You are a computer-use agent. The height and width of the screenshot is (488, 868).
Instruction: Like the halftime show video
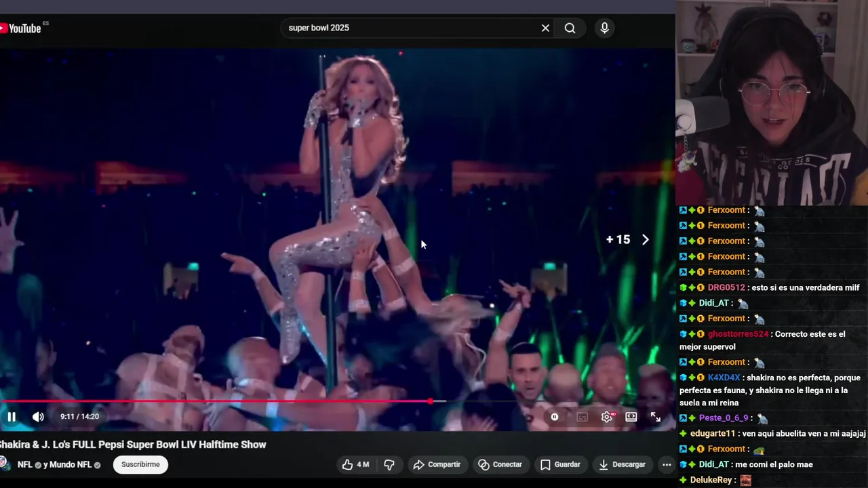tap(355, 464)
